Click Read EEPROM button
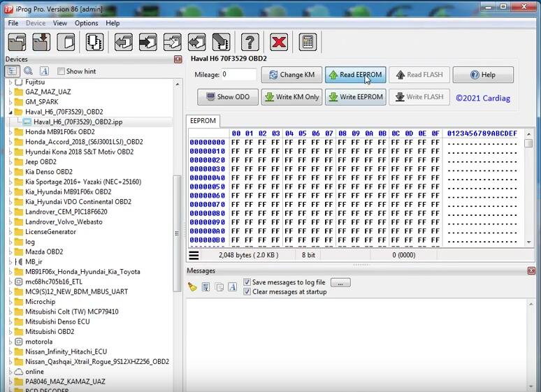 (x=355, y=75)
